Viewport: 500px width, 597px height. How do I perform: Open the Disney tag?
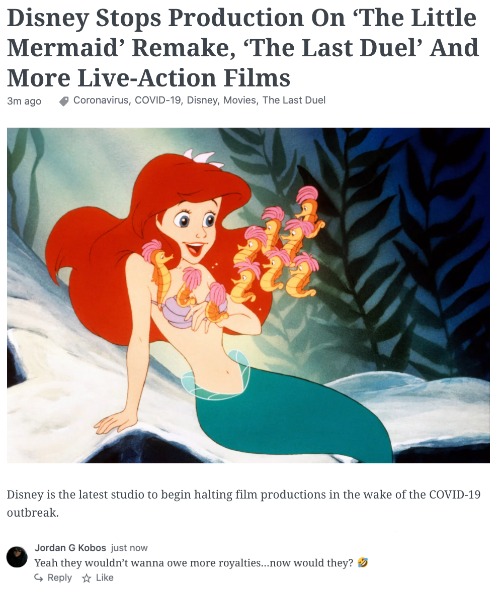point(203,100)
